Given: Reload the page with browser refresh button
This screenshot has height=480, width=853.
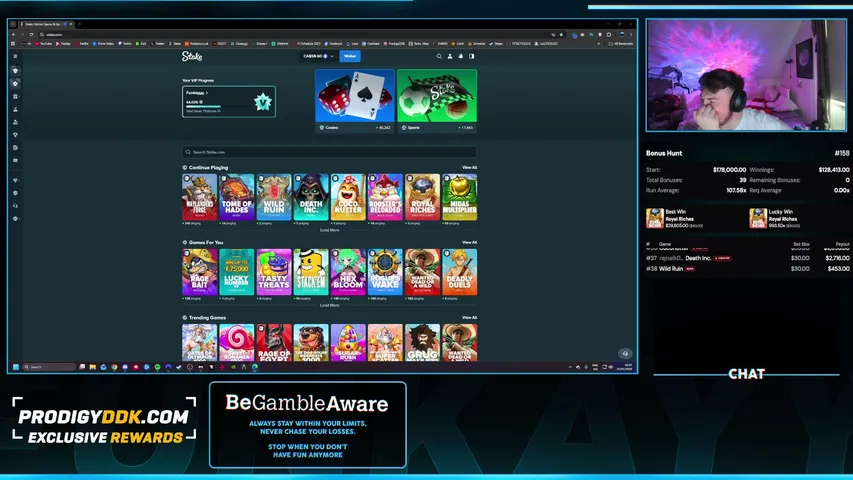Looking at the screenshot, I should (x=32, y=34).
